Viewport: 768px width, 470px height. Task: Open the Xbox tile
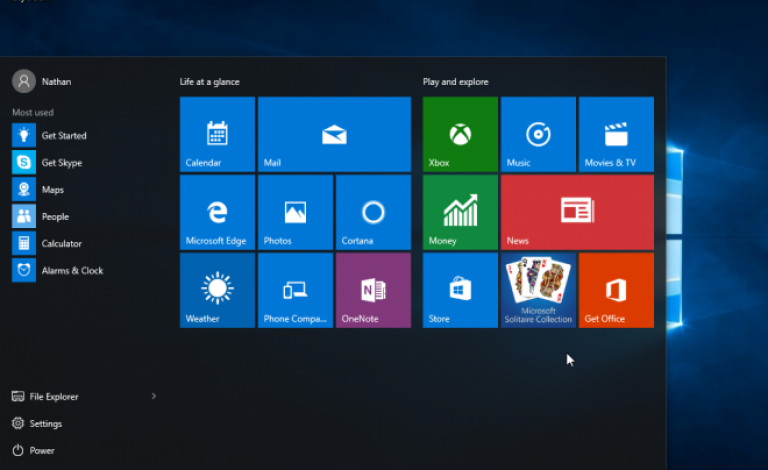tap(460, 134)
